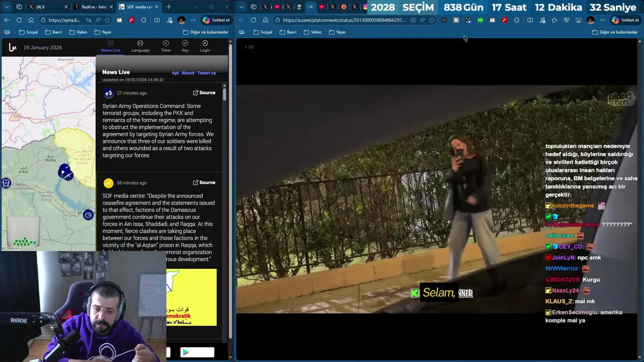The height and width of the screenshot is (362, 644).
Task: Select the News Live tab
Action: point(111,46)
